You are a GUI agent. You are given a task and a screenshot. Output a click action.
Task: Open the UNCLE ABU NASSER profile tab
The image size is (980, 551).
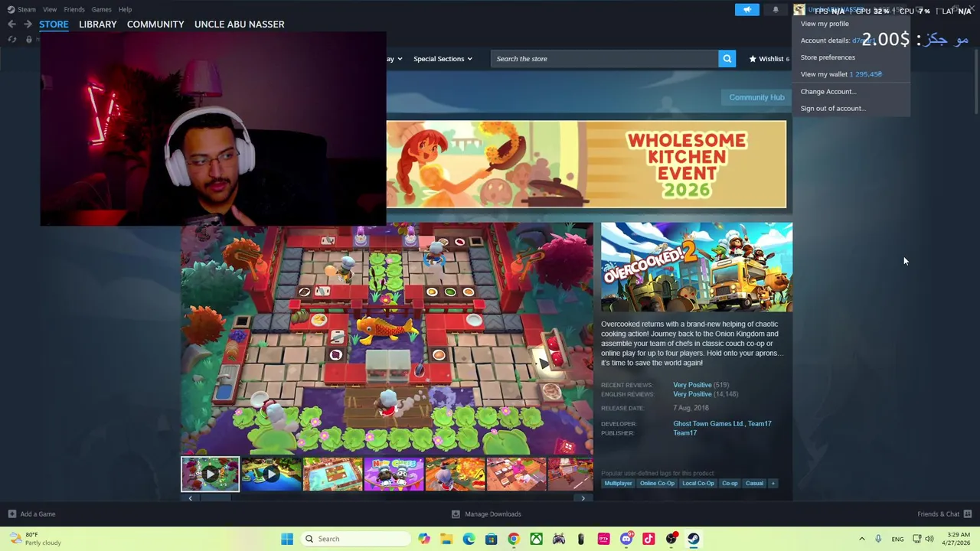[239, 24]
